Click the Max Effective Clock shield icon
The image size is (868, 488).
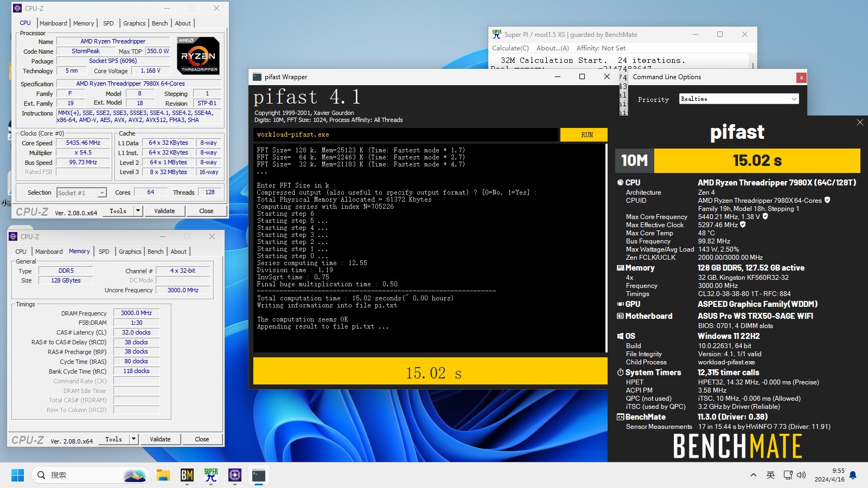coord(743,224)
